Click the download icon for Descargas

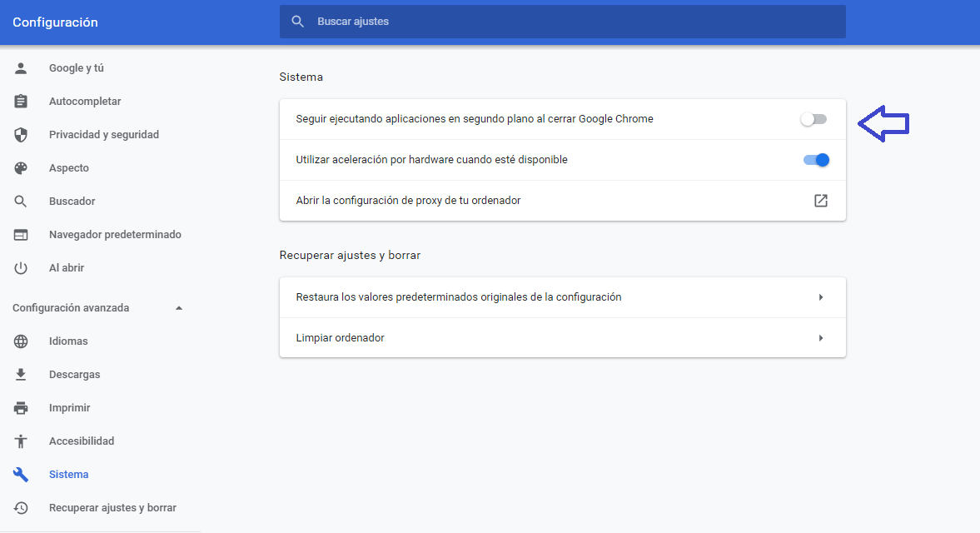[21, 374]
